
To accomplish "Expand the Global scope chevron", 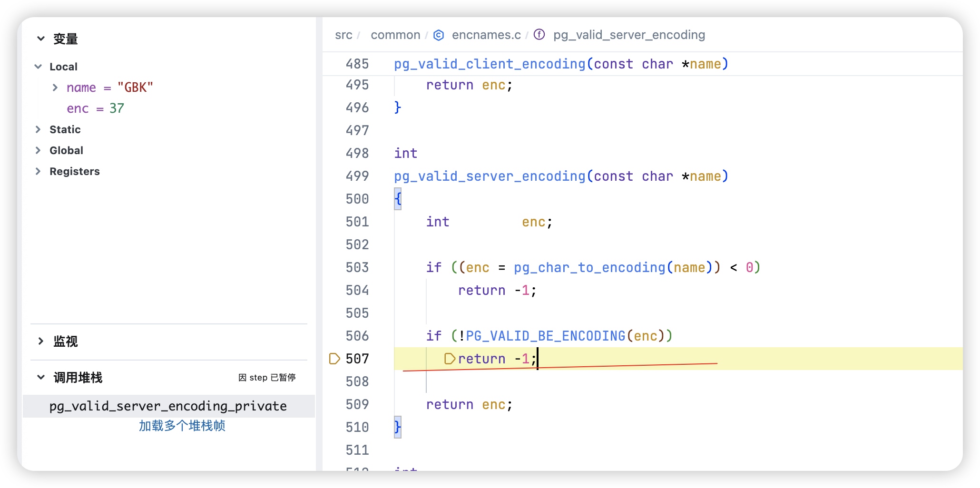I will pos(38,150).
